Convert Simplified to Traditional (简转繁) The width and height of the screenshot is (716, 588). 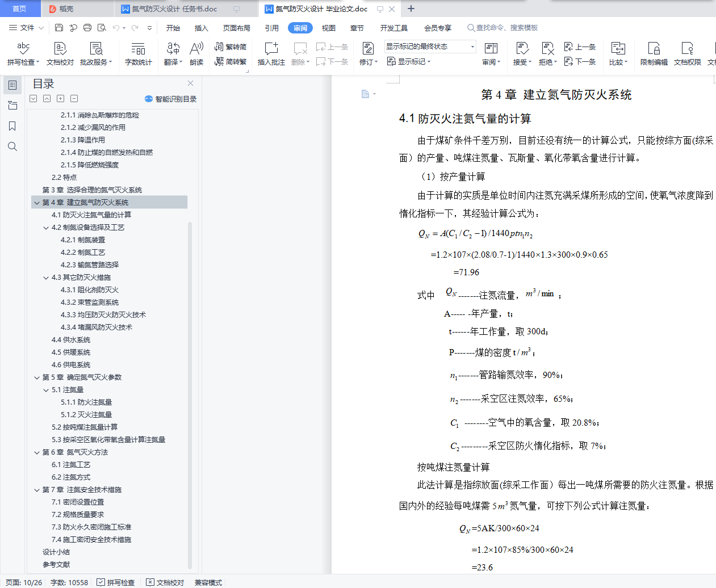231,61
